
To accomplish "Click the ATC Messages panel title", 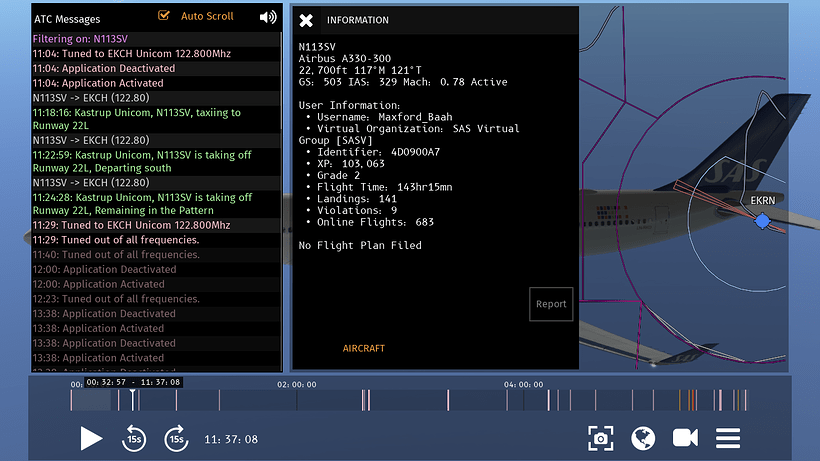I will 67,19.
